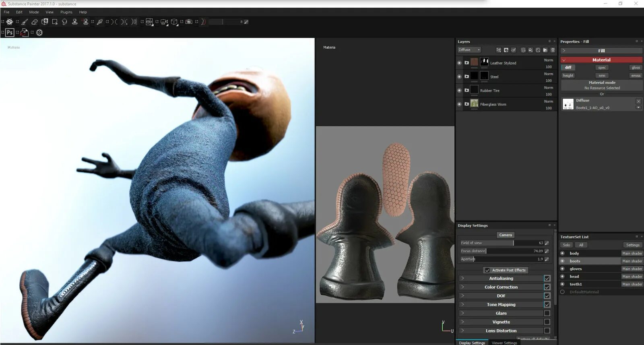Image resolution: width=644 pixels, height=345 pixels.
Task: Select the Smudge tool
Action: [64, 22]
